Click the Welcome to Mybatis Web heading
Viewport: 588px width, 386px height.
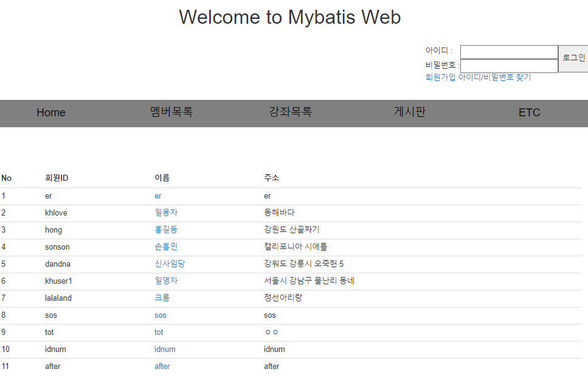point(290,17)
